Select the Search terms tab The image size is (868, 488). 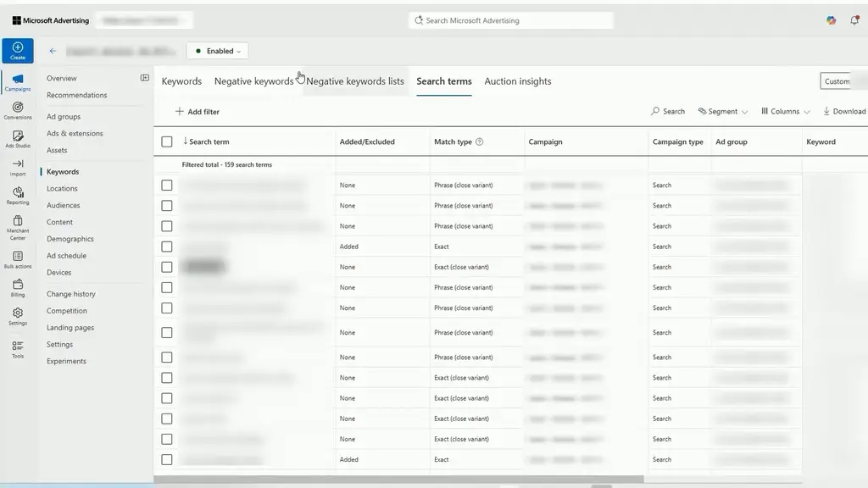click(x=444, y=81)
